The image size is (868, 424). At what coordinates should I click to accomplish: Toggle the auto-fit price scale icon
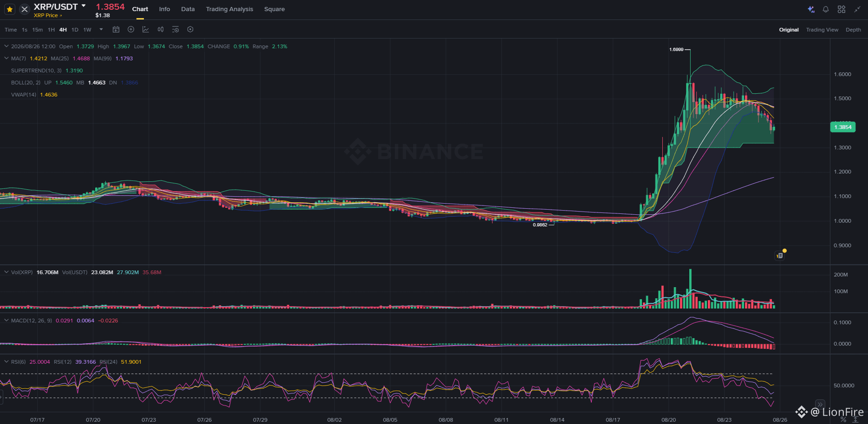point(855,420)
